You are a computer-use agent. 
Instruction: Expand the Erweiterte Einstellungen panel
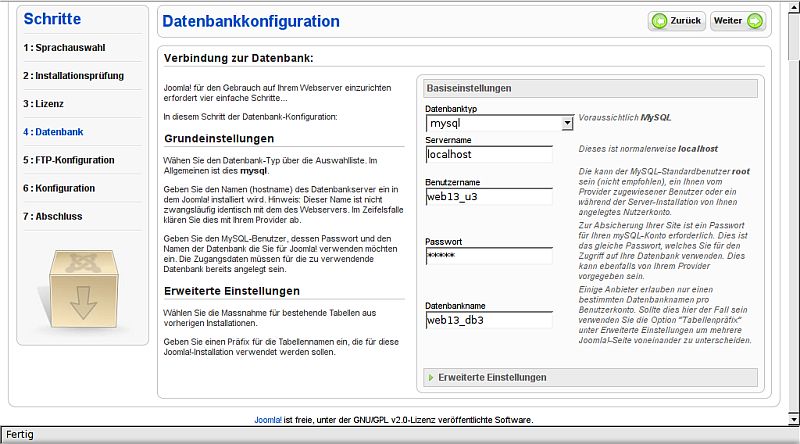pyautogui.click(x=590, y=378)
